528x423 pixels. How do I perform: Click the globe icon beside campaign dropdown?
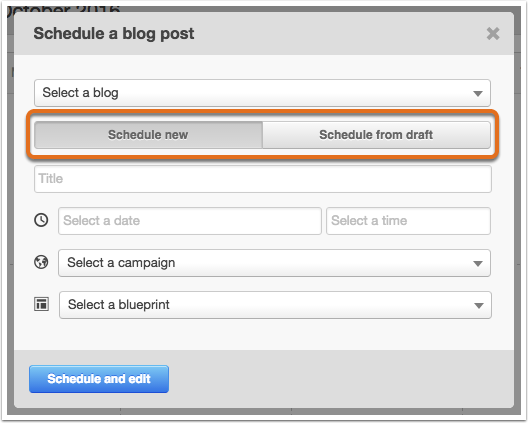click(41, 262)
